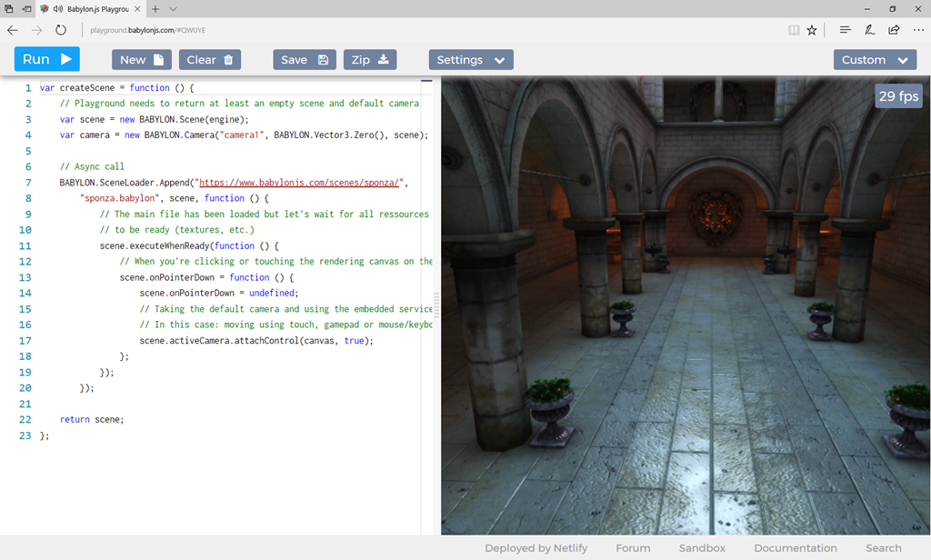931x560 pixels.
Task: Click the 29 fps counter
Action: pos(898,96)
